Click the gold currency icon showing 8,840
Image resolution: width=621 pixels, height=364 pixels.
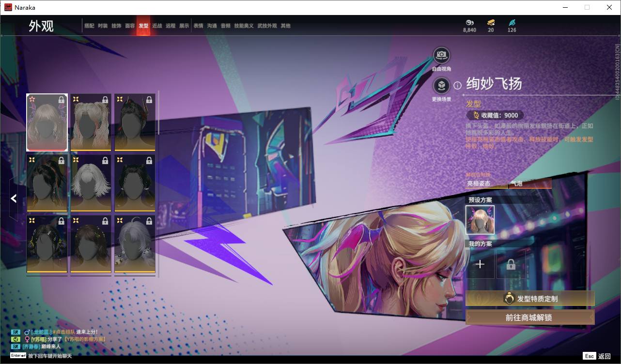[x=469, y=22]
